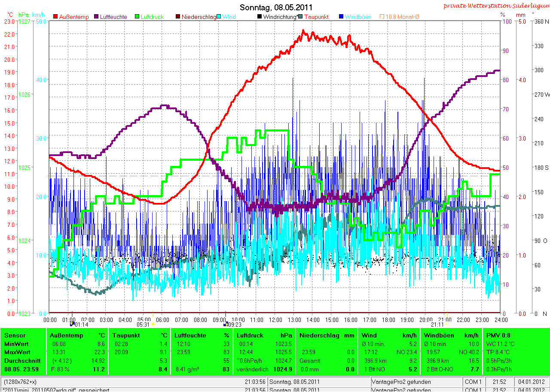
Task: Click the purple Luftfeuchte legend square
Action: [97, 17]
